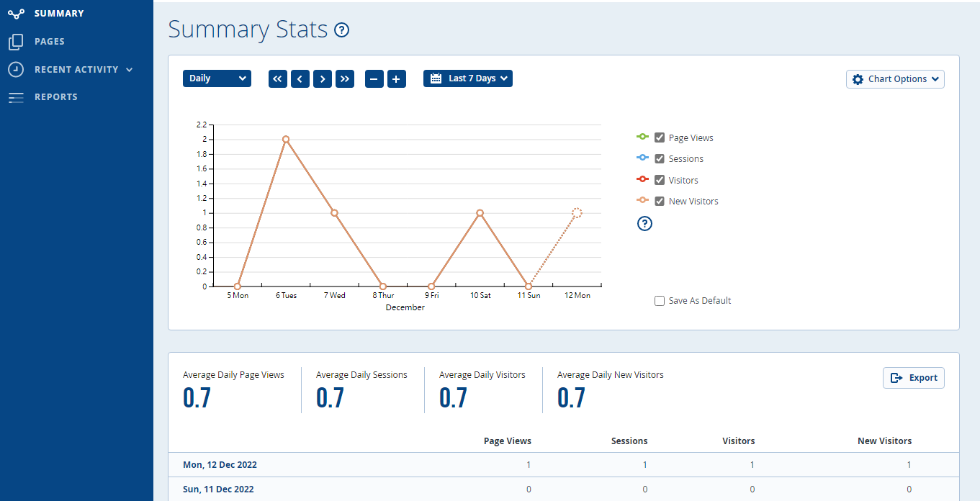Image resolution: width=980 pixels, height=501 pixels.
Task: Go to previous period using left arrow
Action: pyautogui.click(x=300, y=78)
